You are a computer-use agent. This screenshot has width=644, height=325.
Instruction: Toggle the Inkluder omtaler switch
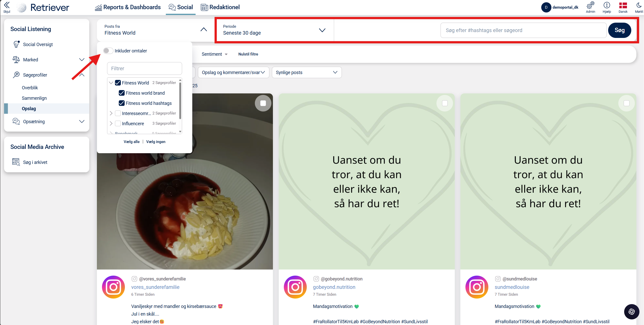108,51
